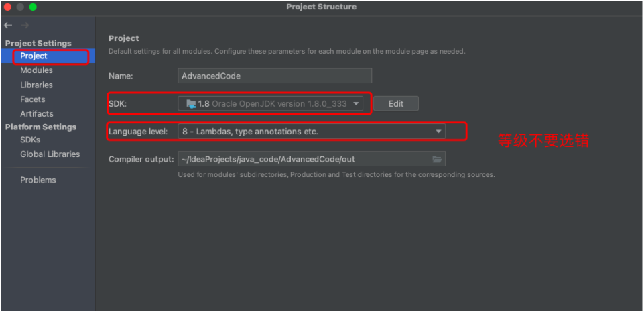The width and height of the screenshot is (644, 312).
Task: Click the folder browse icon in Compiler output
Action: coord(437,159)
